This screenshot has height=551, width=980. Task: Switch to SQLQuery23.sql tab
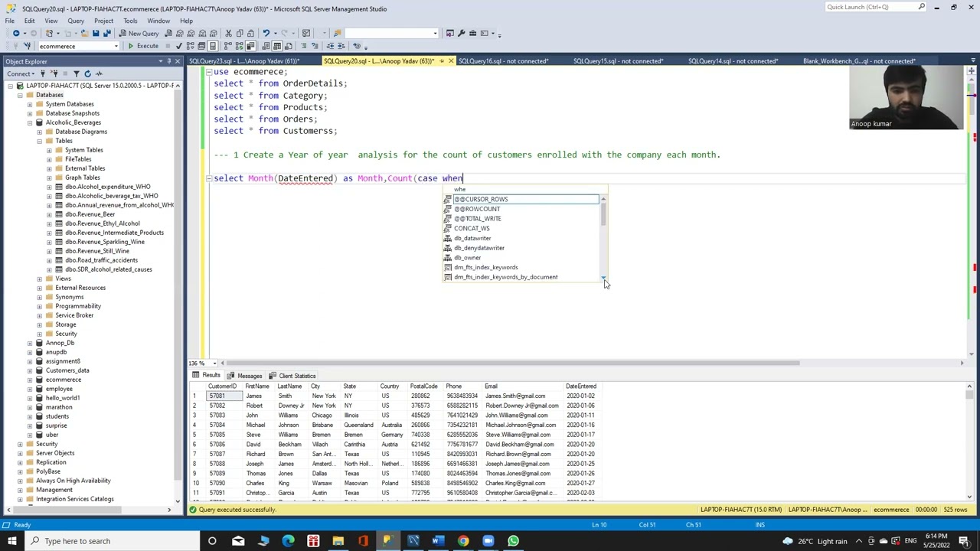coord(243,61)
